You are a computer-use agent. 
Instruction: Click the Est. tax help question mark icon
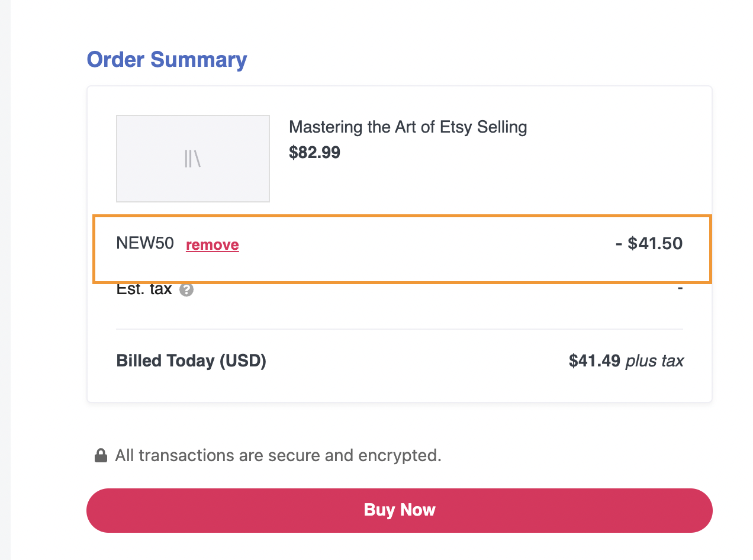point(186,290)
